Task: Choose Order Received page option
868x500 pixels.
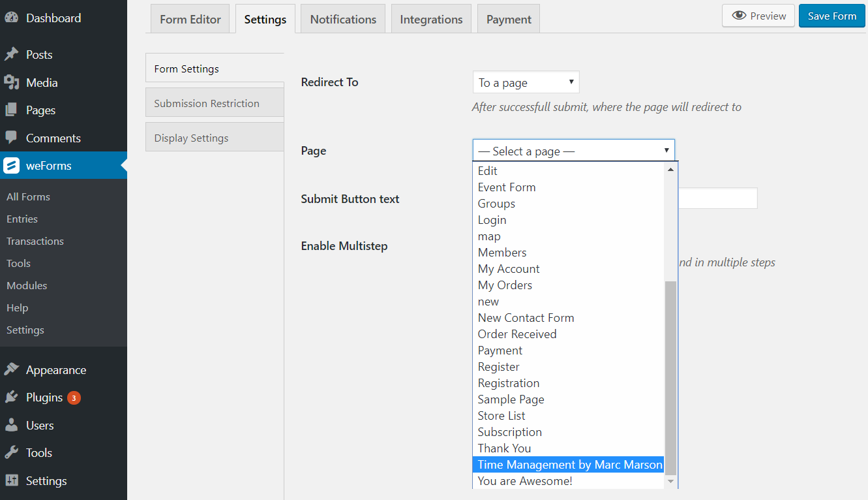Action: click(x=567, y=334)
